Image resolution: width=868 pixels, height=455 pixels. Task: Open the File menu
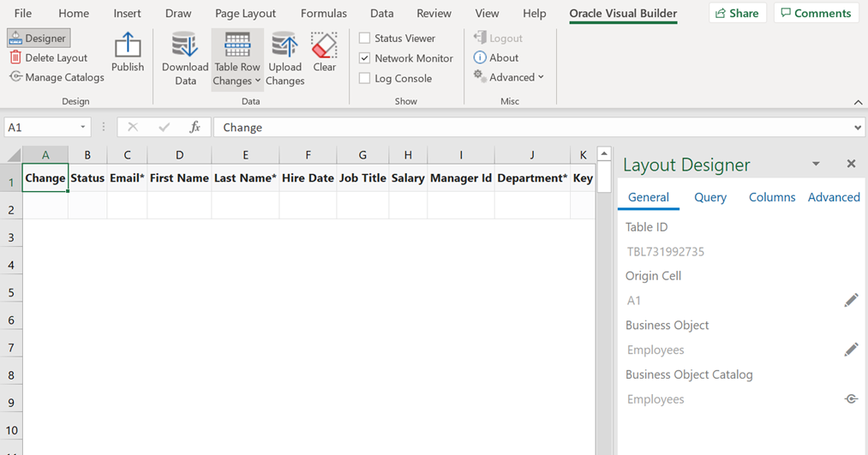[22, 14]
